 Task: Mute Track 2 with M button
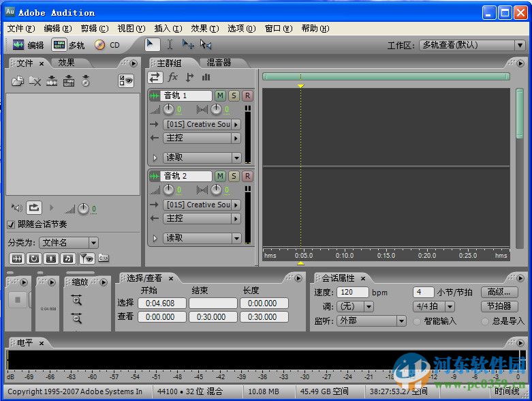click(220, 176)
